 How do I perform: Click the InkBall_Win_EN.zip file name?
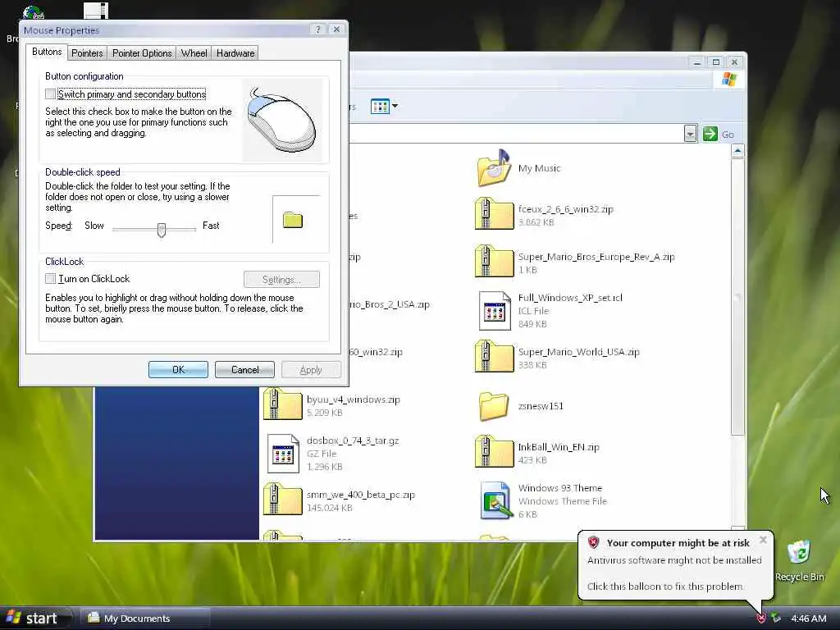point(559,447)
